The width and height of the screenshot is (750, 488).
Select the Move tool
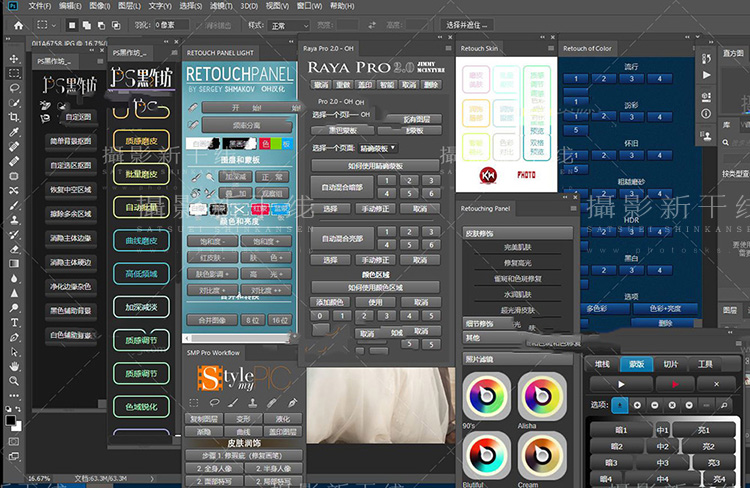tap(14, 59)
